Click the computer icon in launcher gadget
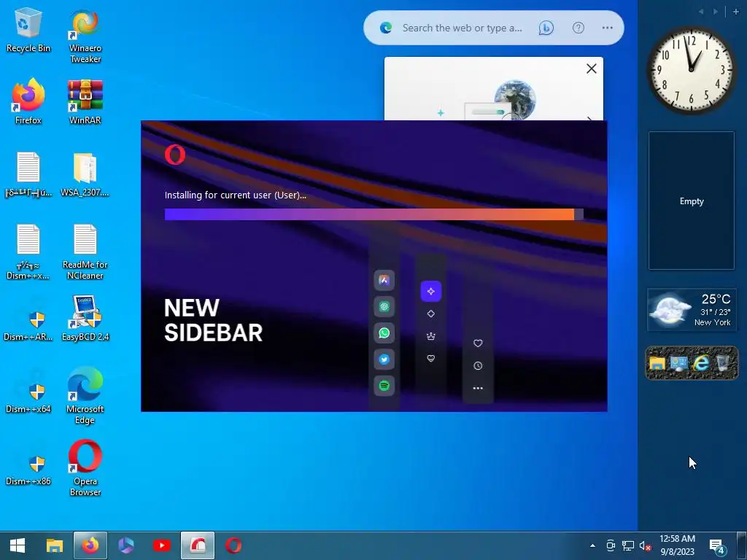Viewport: 747px width, 560px height. point(679,363)
